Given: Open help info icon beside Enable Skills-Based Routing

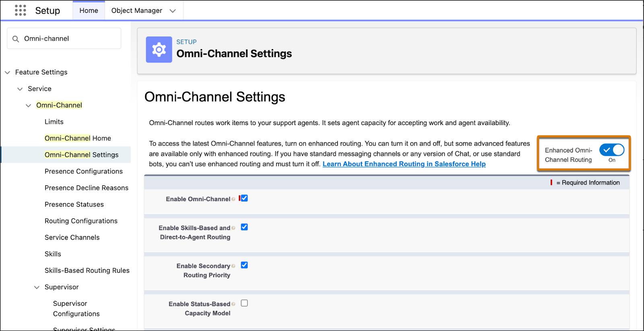Looking at the screenshot, I should click(233, 228).
